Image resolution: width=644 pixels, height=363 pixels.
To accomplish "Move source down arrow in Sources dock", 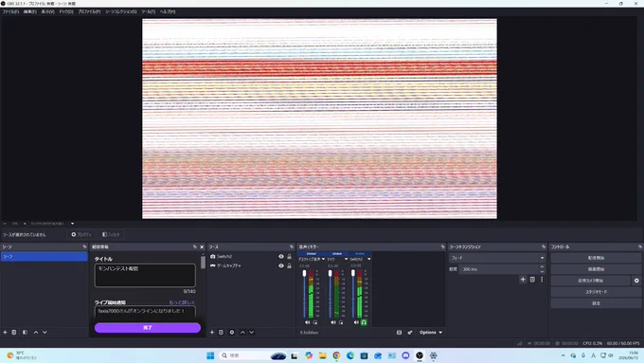I will [252, 332].
